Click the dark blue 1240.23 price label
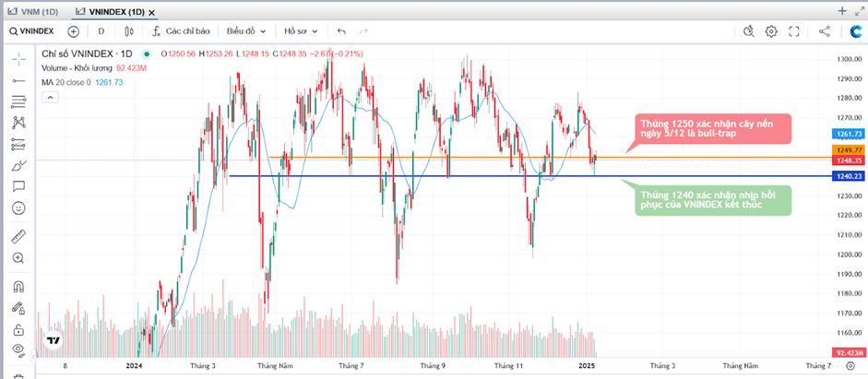Screen dimensions: 868x379 (847, 176)
